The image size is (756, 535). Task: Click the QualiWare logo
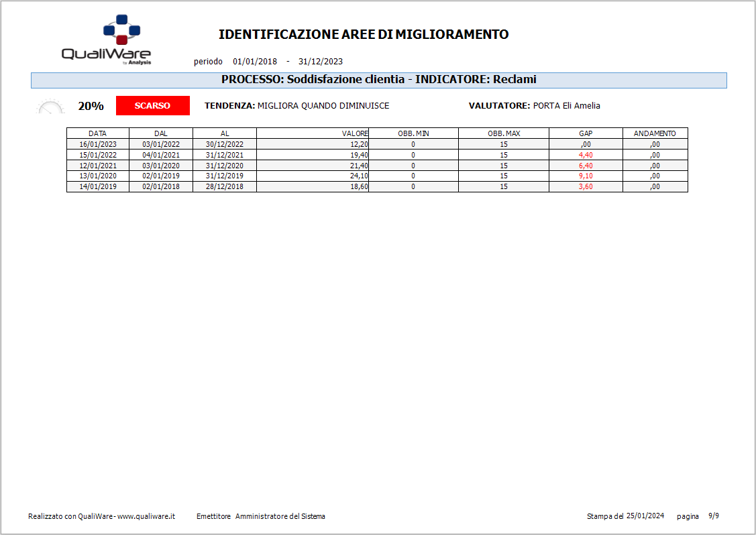click(107, 40)
